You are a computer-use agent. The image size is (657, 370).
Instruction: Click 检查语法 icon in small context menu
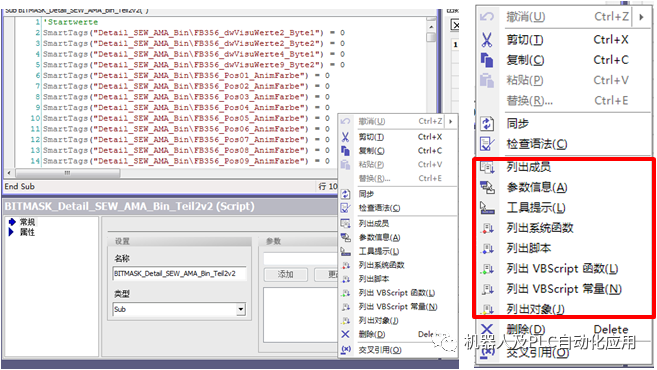pyautogui.click(x=345, y=208)
